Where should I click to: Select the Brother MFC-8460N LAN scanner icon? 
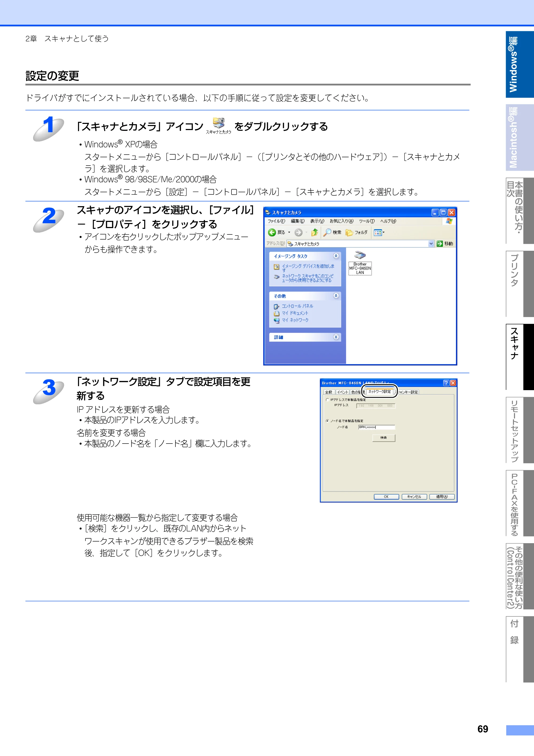pos(360,263)
